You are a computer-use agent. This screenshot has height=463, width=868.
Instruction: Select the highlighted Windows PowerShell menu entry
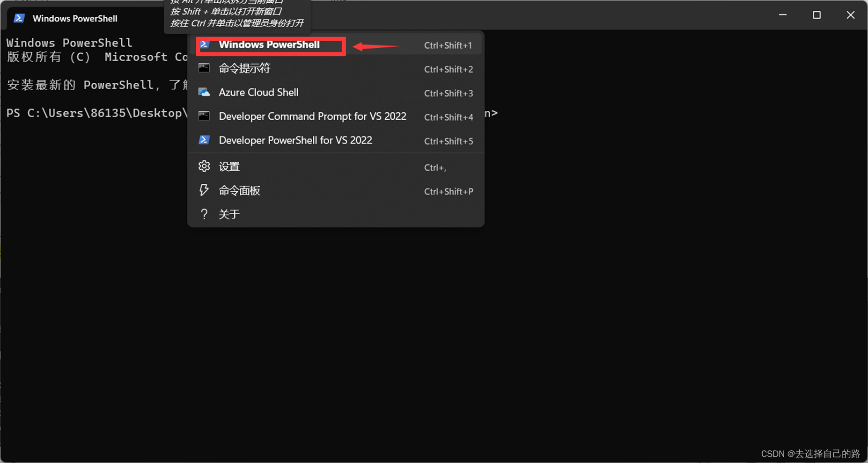click(269, 45)
